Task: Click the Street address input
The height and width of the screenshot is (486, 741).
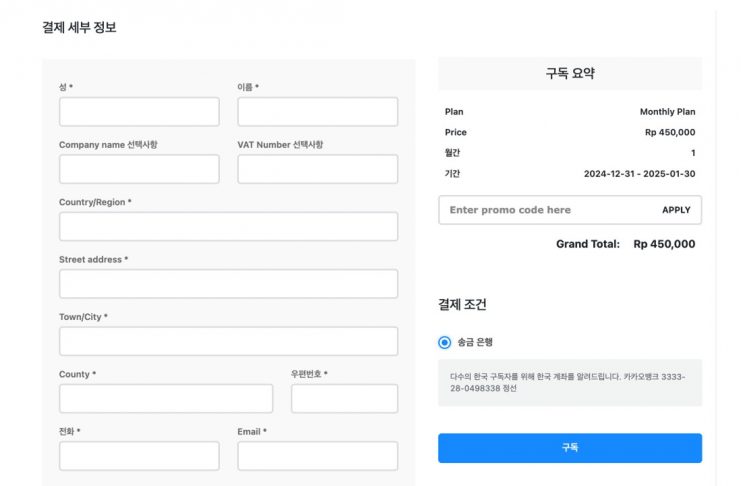Action: coord(228,284)
